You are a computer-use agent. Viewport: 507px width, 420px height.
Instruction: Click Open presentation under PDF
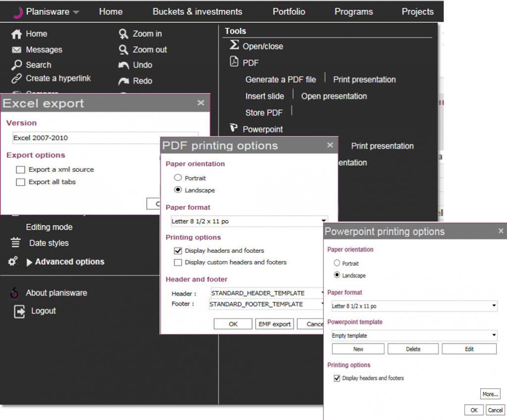click(334, 96)
